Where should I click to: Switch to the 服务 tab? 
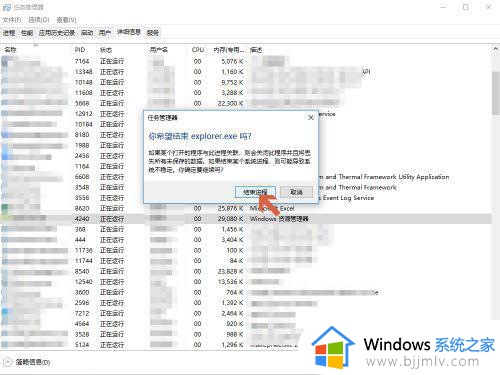(153, 33)
